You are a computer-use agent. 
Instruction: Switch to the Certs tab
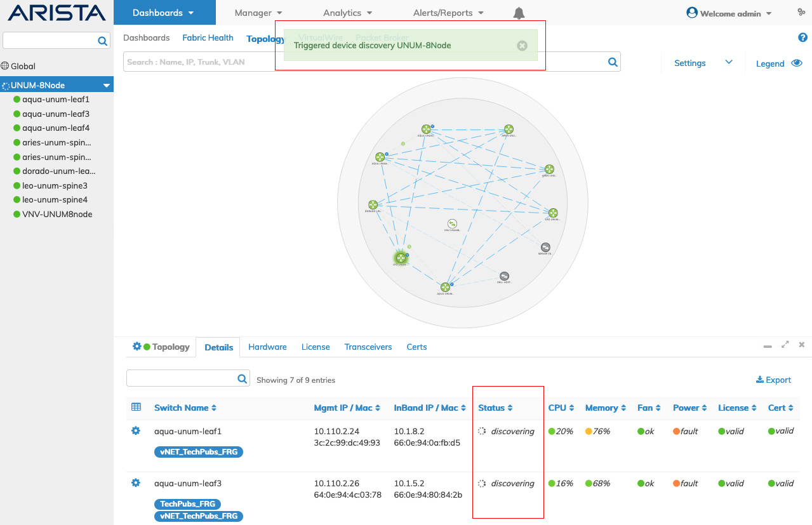pyautogui.click(x=416, y=347)
